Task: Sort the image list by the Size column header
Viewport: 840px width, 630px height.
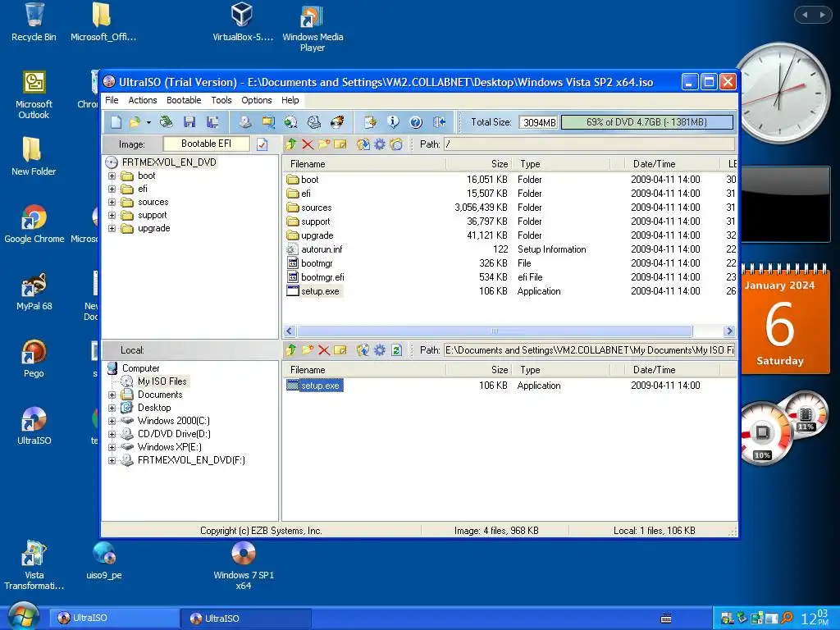Action: [x=479, y=164]
